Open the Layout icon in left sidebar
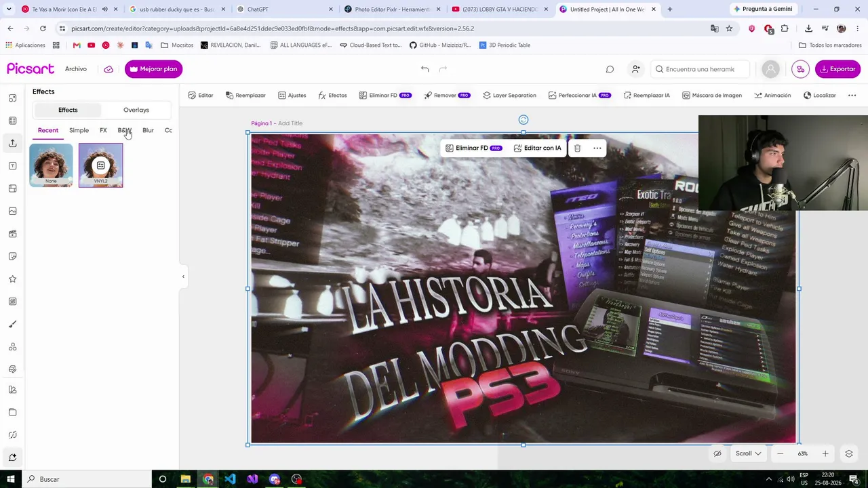Image resolution: width=868 pixels, height=488 pixels. pyautogui.click(x=12, y=188)
